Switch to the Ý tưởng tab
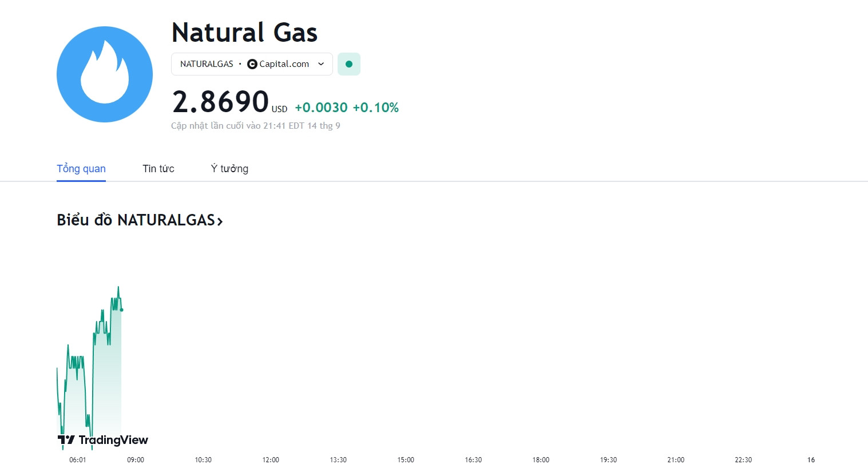The image size is (868, 476). [x=229, y=169]
